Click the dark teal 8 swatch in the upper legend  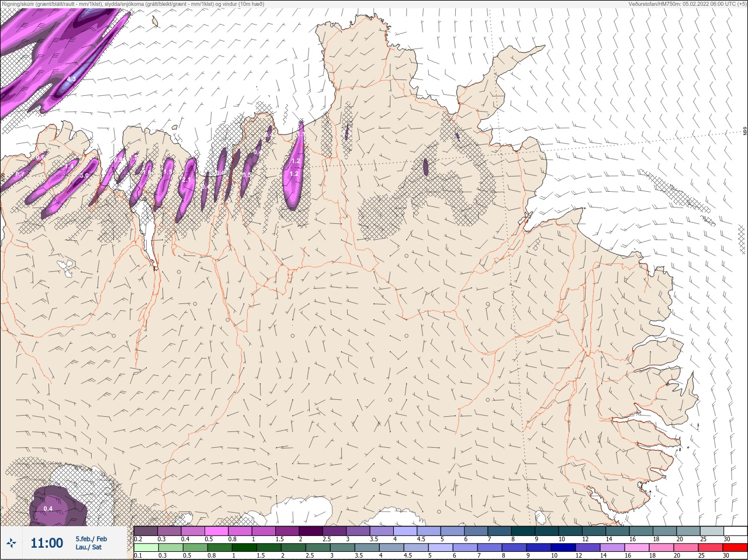coord(523,531)
